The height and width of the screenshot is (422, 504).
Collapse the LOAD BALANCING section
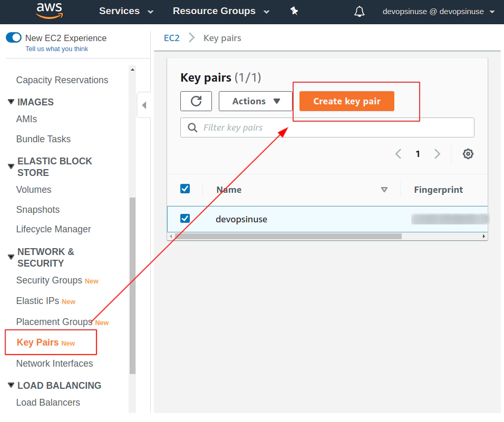11,385
